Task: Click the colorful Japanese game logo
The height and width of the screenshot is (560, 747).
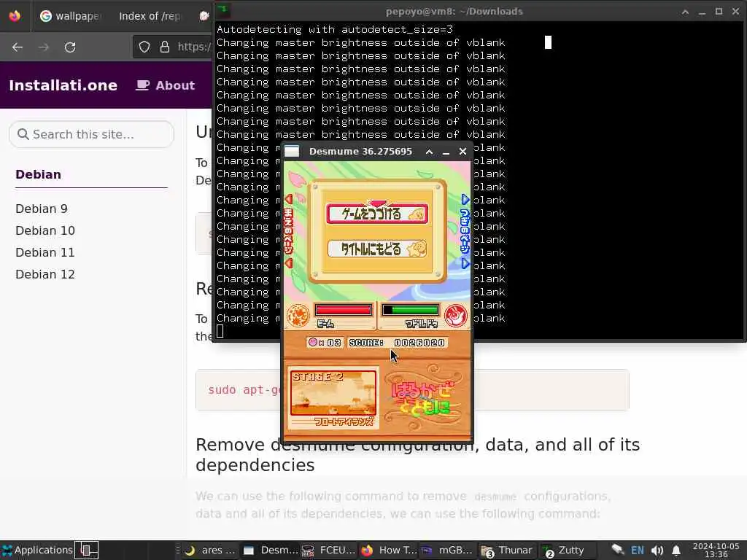Action: tap(423, 398)
